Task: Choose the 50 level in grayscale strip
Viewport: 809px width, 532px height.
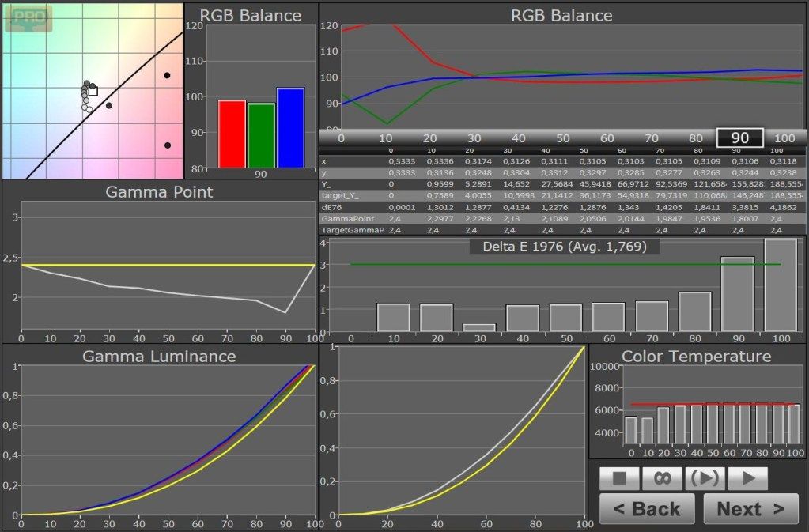Action: tap(563, 138)
